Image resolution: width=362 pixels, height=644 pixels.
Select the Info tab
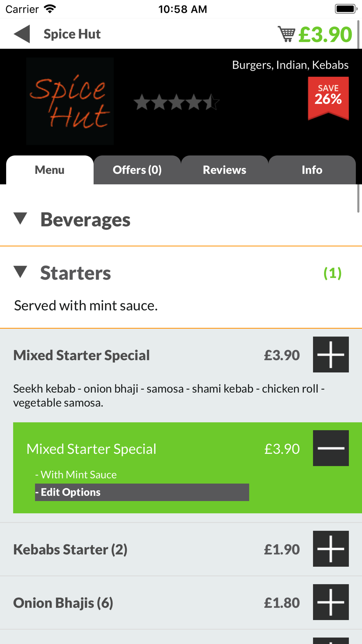[312, 170]
